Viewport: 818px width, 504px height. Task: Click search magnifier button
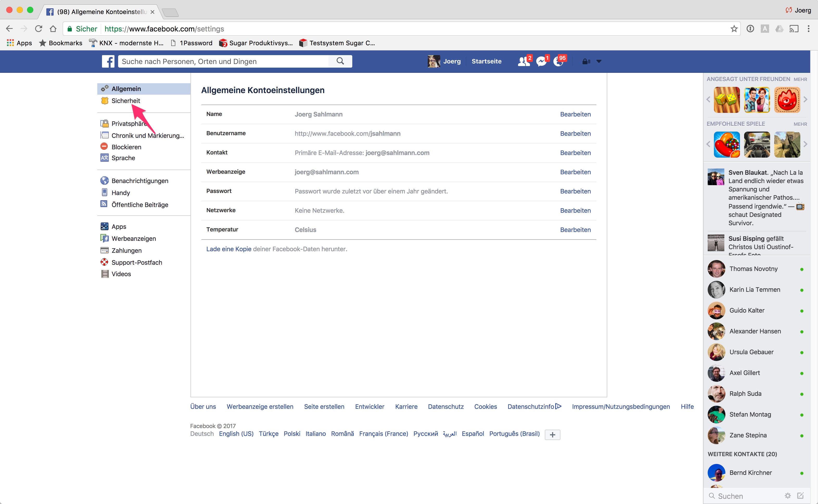340,61
